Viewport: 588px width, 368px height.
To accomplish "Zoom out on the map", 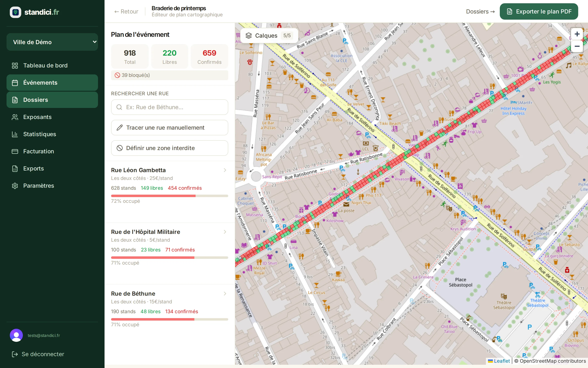I will [577, 46].
